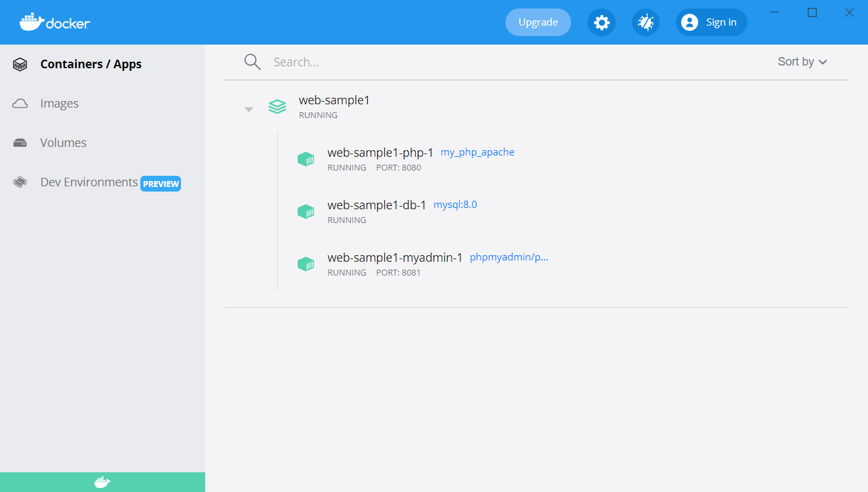The image size is (868, 492).
Task: Open Settings via the gear icon
Action: coord(601,22)
